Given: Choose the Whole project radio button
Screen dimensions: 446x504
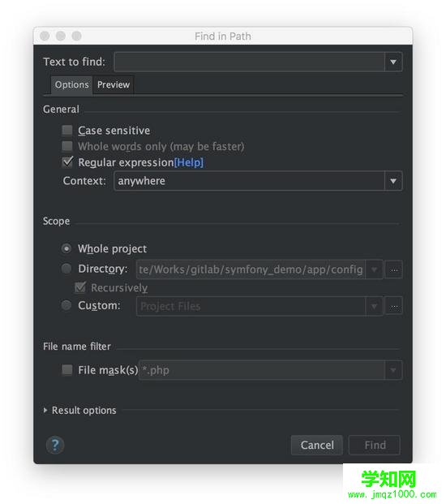Looking at the screenshot, I should [x=66, y=249].
